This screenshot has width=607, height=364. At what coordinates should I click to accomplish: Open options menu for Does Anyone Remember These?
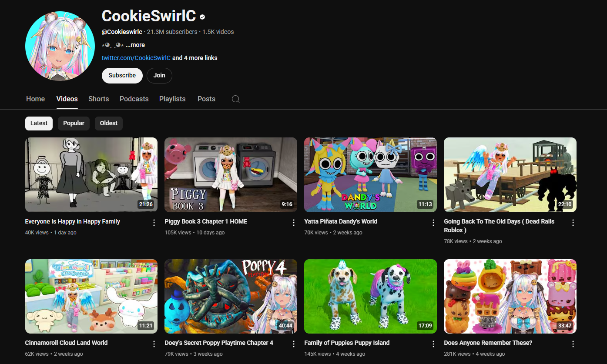pyautogui.click(x=573, y=344)
